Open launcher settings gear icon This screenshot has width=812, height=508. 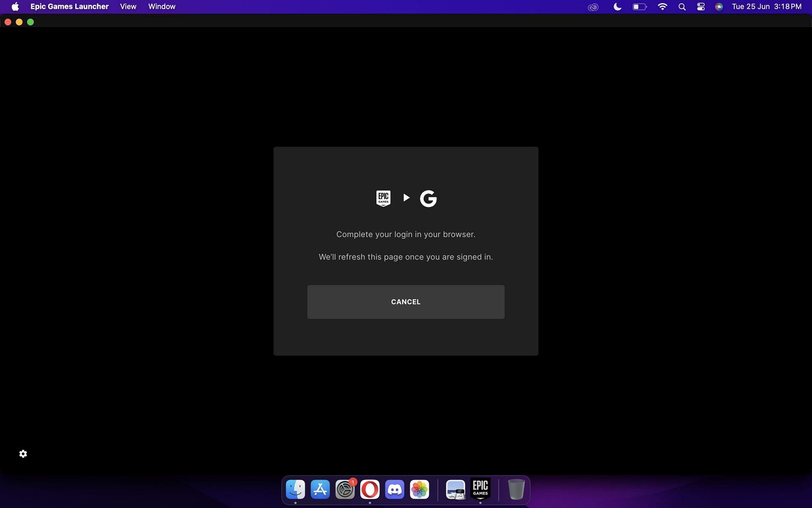[x=23, y=454]
